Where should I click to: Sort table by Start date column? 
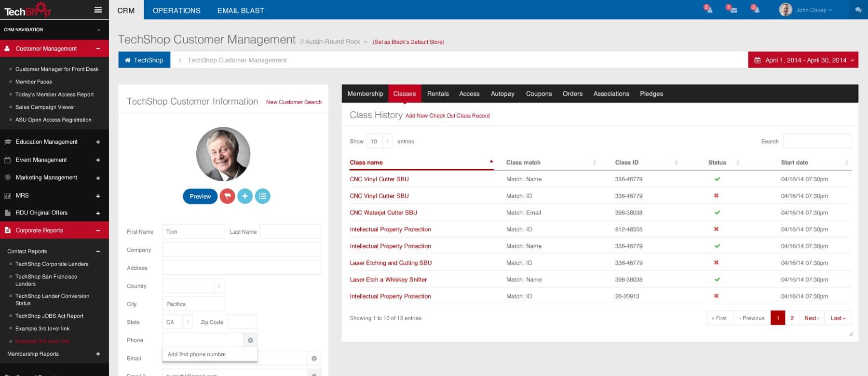[815, 162]
